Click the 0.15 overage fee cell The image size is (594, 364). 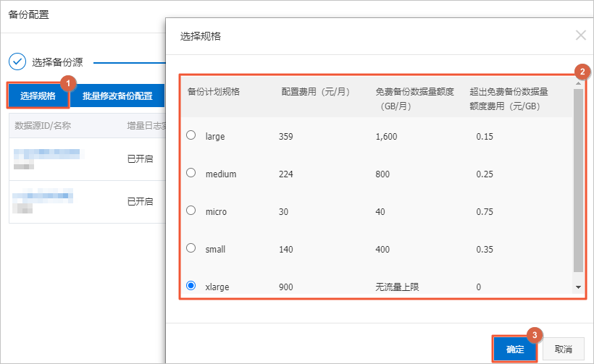coord(485,137)
